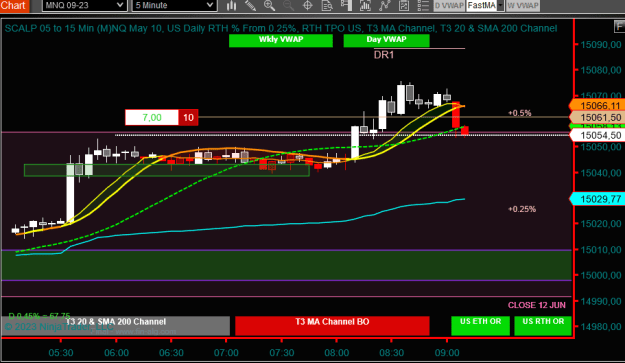This screenshot has height=363, width=625.
Task: Open the MNQ 09-23 instrument dropdown
Action: pyautogui.click(x=85, y=5)
